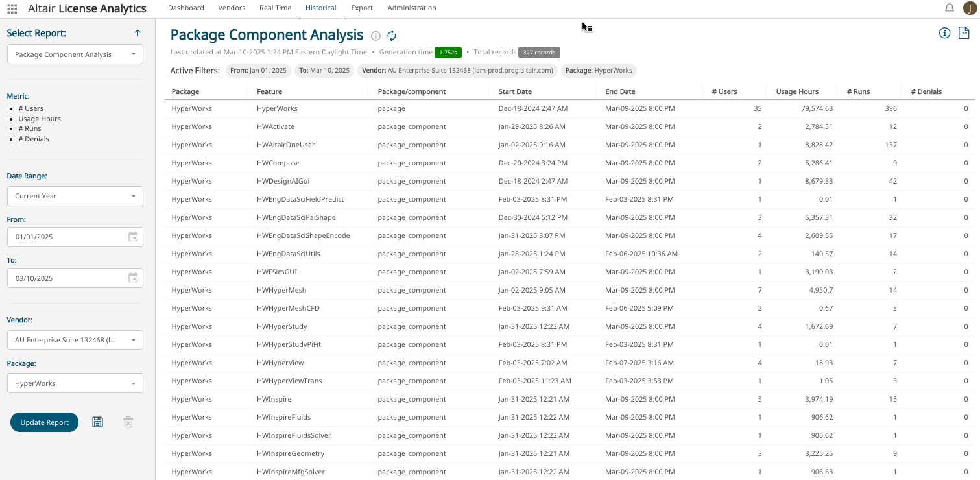Open the user profile avatar
980x480 pixels.
(x=970, y=8)
